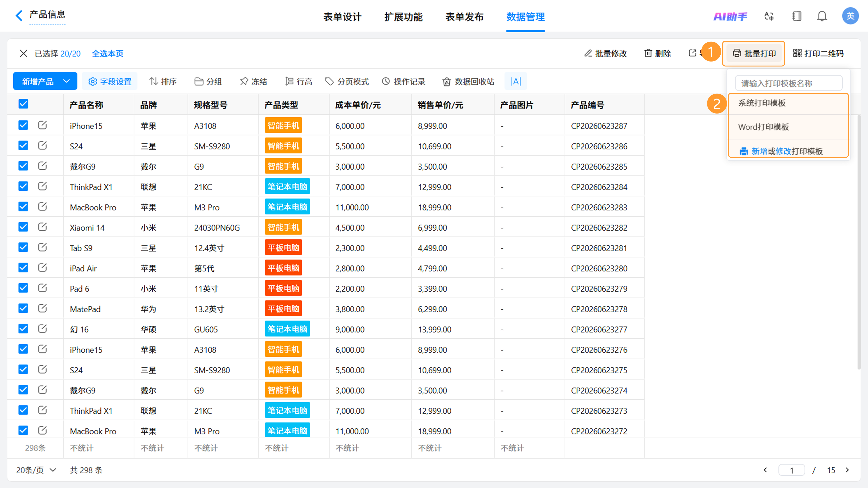Toggle the header select-all checkbox
The height and width of the screenshot is (488, 868).
pyautogui.click(x=23, y=104)
